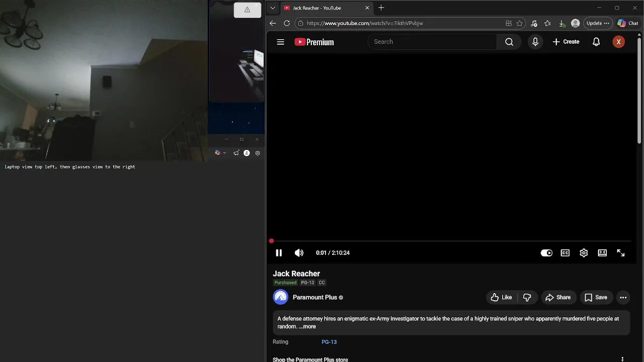Click the CC badge under the title

pos(322,283)
